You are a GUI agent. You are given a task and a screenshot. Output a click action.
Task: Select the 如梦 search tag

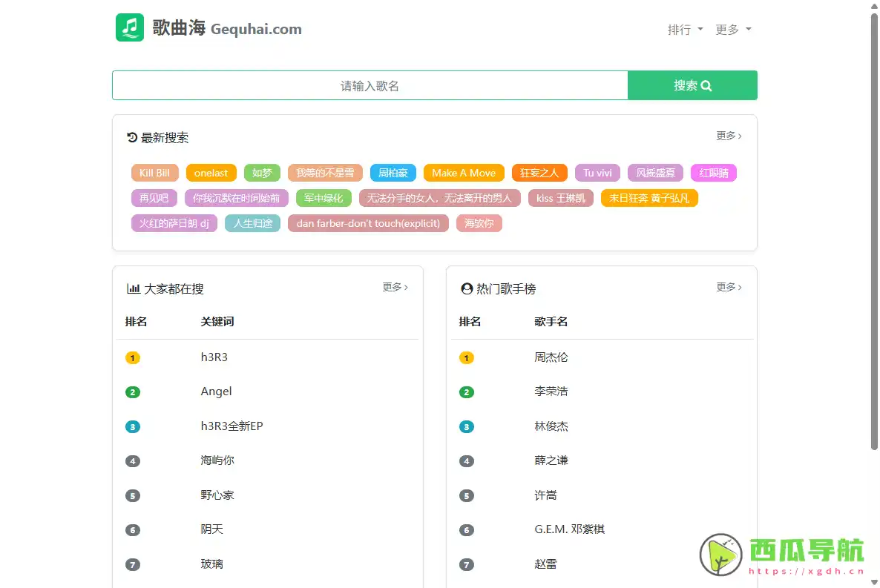[x=262, y=173]
